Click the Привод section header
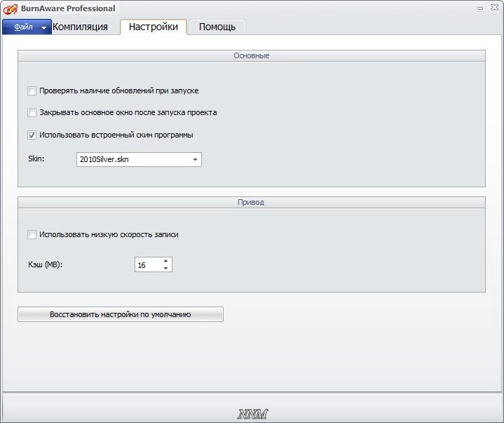 point(252,202)
